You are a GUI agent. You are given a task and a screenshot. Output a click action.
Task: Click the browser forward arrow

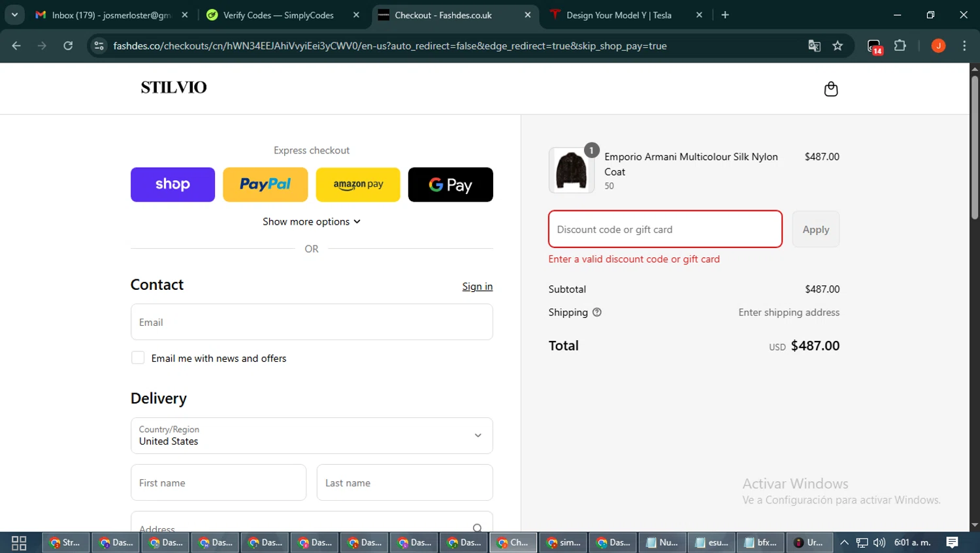(x=42, y=46)
